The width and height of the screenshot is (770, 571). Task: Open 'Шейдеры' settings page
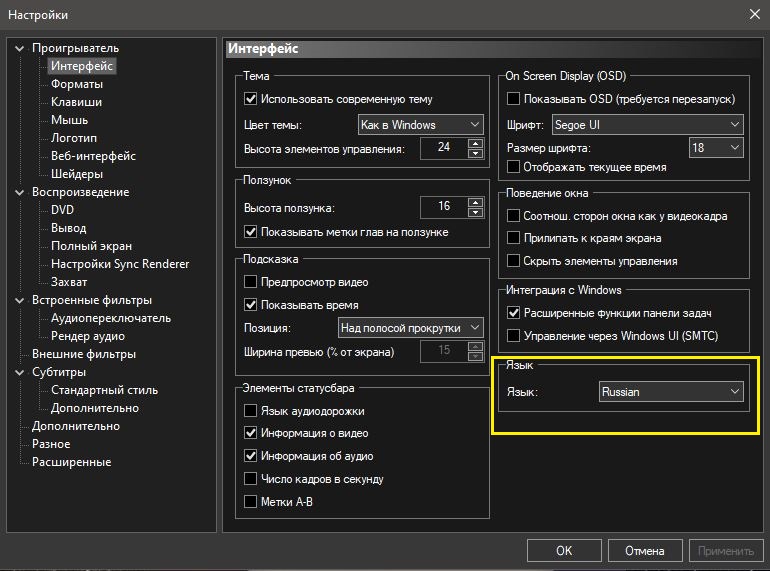[77, 174]
